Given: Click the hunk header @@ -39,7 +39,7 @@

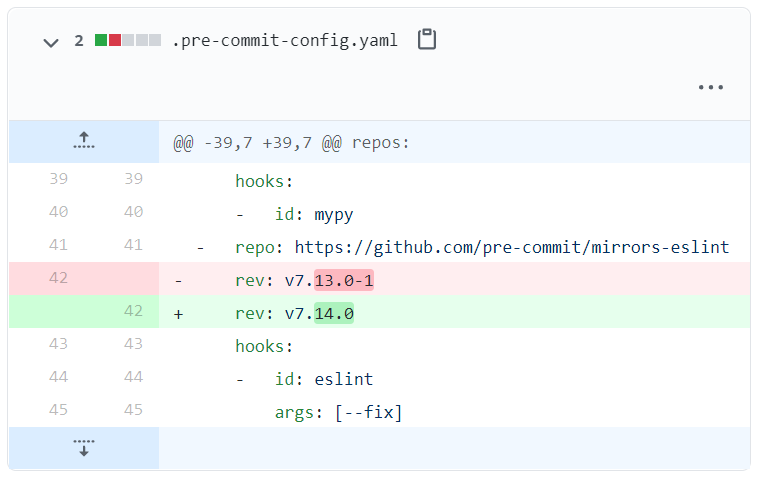Looking at the screenshot, I should [291, 143].
